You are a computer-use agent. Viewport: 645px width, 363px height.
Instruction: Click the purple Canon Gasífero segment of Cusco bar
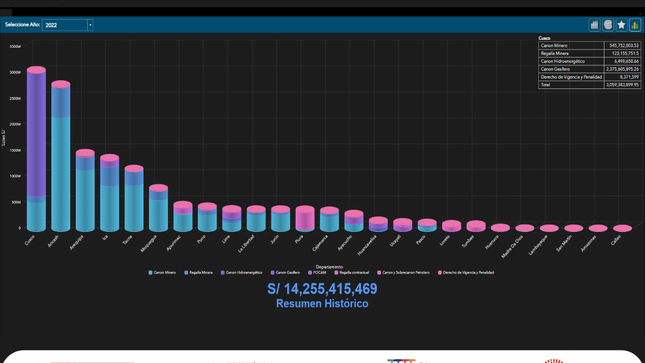click(x=36, y=136)
